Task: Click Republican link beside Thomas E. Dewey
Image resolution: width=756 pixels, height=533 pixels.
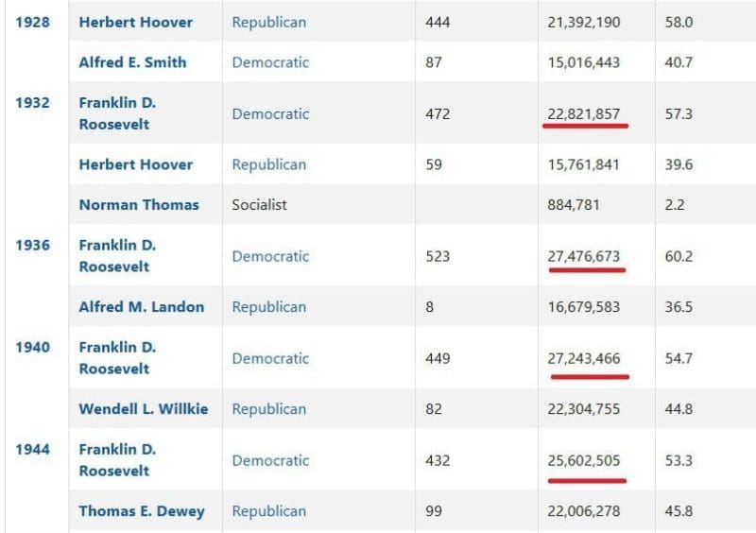Action: tap(269, 510)
